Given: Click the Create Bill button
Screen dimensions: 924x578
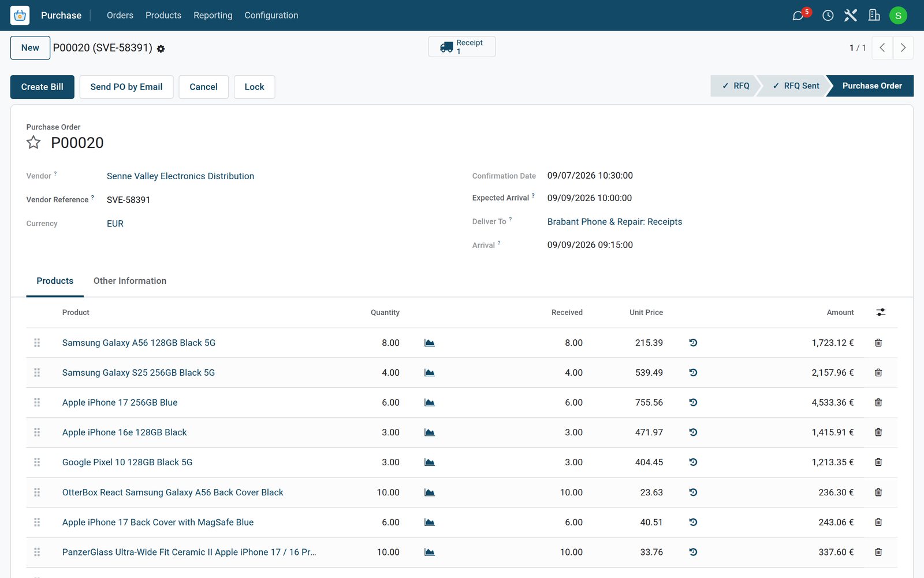Looking at the screenshot, I should [42, 87].
